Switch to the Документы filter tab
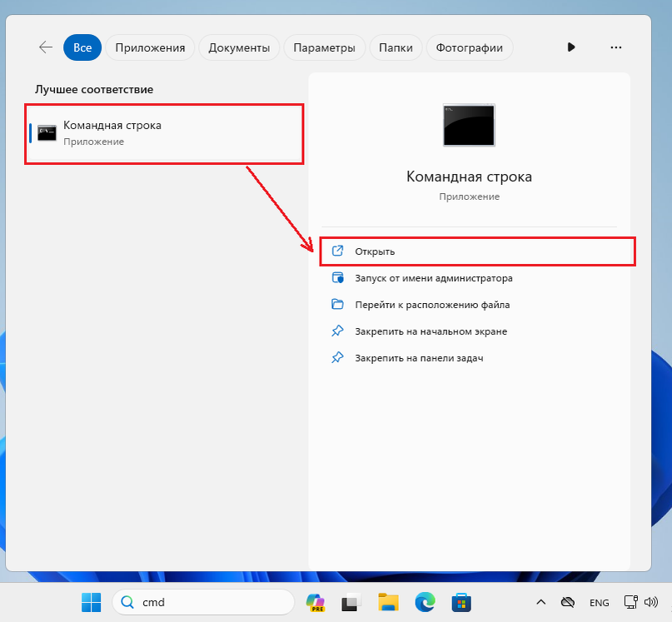The image size is (672, 622). [239, 47]
